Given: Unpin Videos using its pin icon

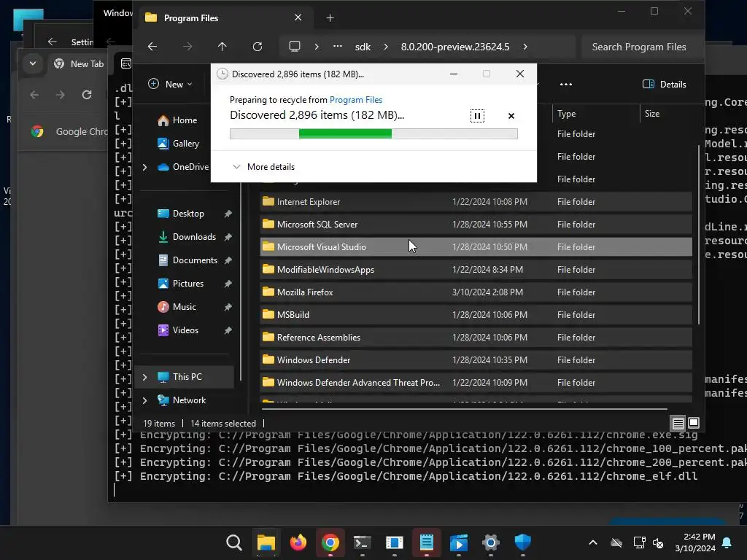Looking at the screenshot, I should pos(228,330).
